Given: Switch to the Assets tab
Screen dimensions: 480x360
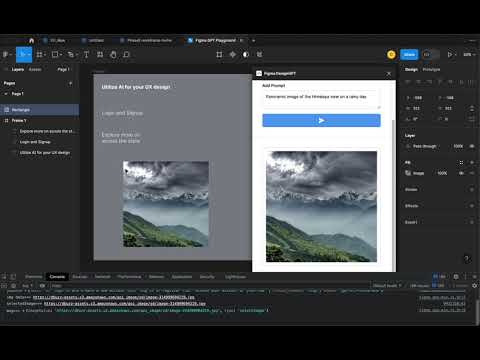Looking at the screenshot, I should click(35, 69).
